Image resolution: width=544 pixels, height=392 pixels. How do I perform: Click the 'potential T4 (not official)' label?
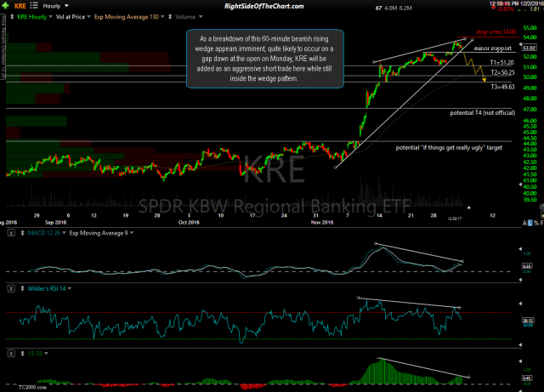[483, 113]
